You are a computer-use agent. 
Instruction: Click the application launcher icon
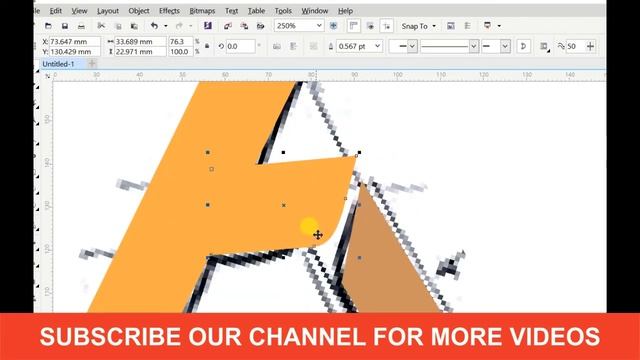(487, 26)
